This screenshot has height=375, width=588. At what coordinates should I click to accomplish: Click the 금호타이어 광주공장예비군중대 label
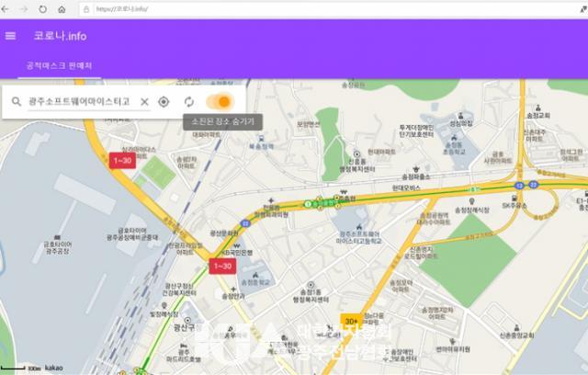(132, 234)
